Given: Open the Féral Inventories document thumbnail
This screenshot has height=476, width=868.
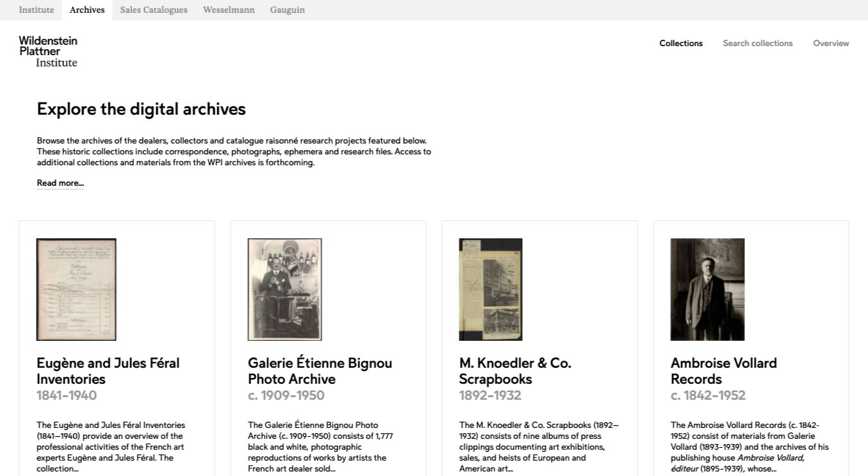Looking at the screenshot, I should [x=76, y=290].
